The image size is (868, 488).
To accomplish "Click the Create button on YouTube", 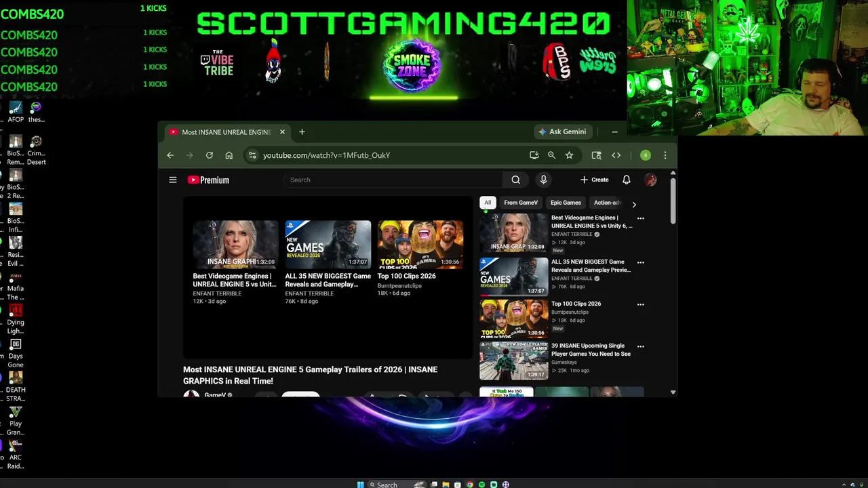I will [595, 180].
